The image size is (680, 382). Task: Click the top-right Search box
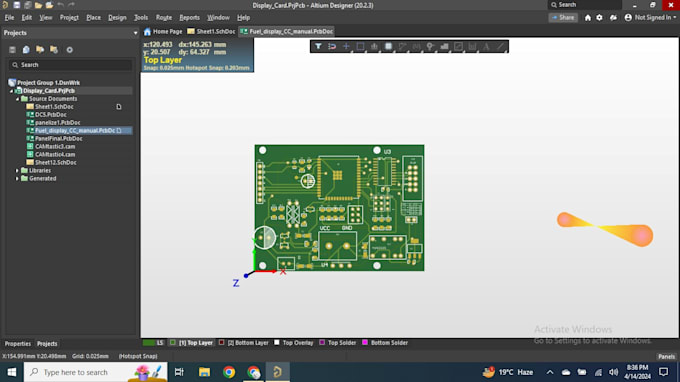(585, 5)
